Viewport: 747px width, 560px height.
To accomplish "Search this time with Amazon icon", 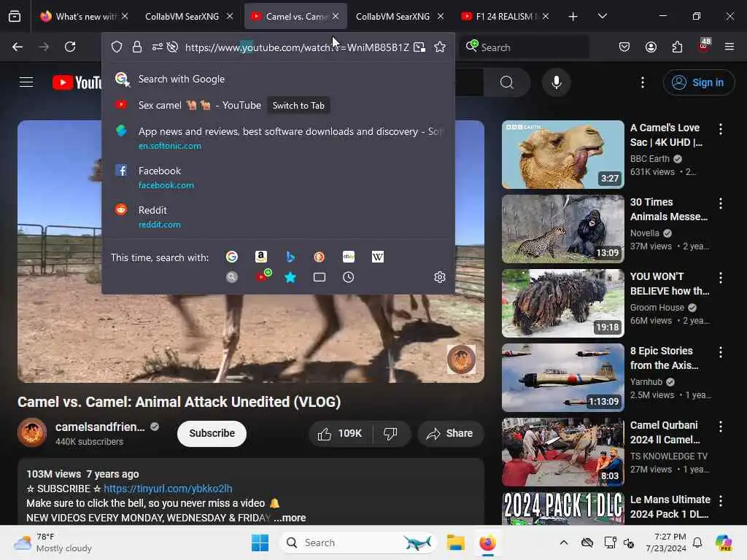I will pos(261,257).
